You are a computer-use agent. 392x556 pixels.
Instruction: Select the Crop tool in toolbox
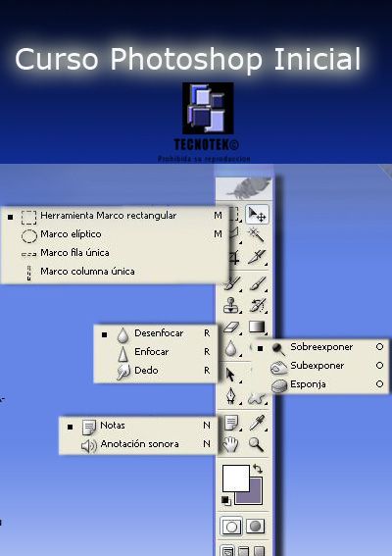tap(234, 258)
